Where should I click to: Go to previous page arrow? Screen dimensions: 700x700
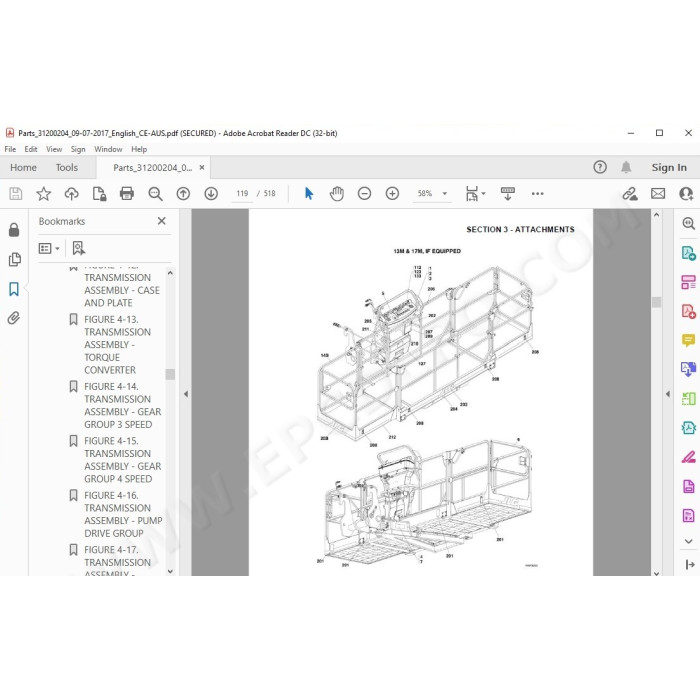pos(183,194)
